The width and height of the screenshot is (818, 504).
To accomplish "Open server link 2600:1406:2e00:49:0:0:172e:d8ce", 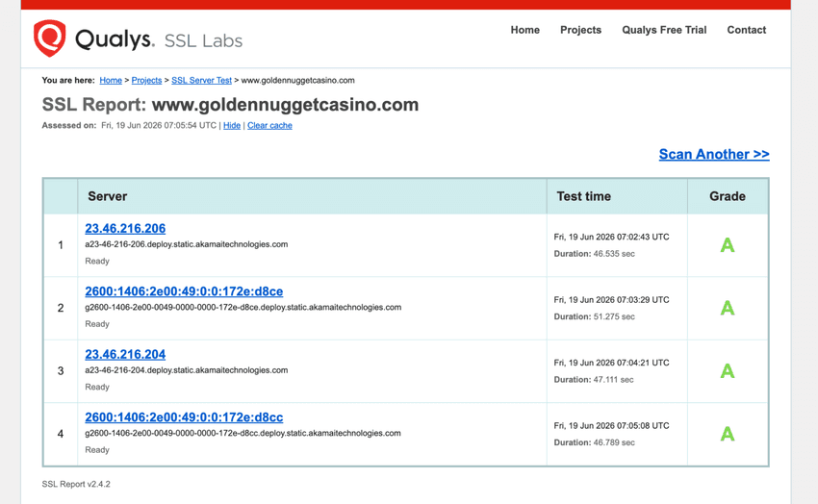I will [x=184, y=291].
